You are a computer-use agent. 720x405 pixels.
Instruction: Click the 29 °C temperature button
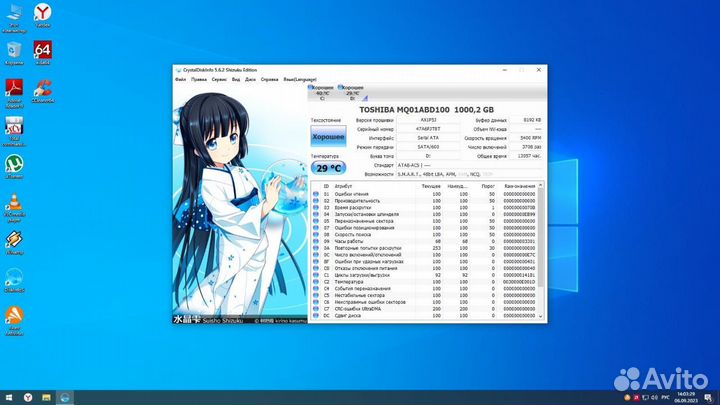pos(328,168)
